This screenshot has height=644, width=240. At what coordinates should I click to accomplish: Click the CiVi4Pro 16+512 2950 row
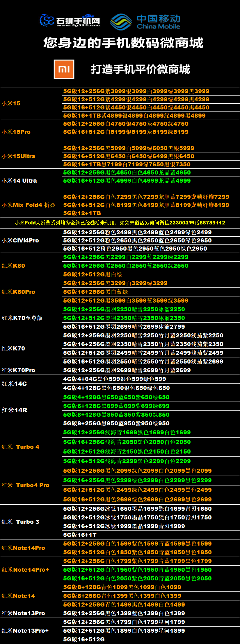coord(151,249)
